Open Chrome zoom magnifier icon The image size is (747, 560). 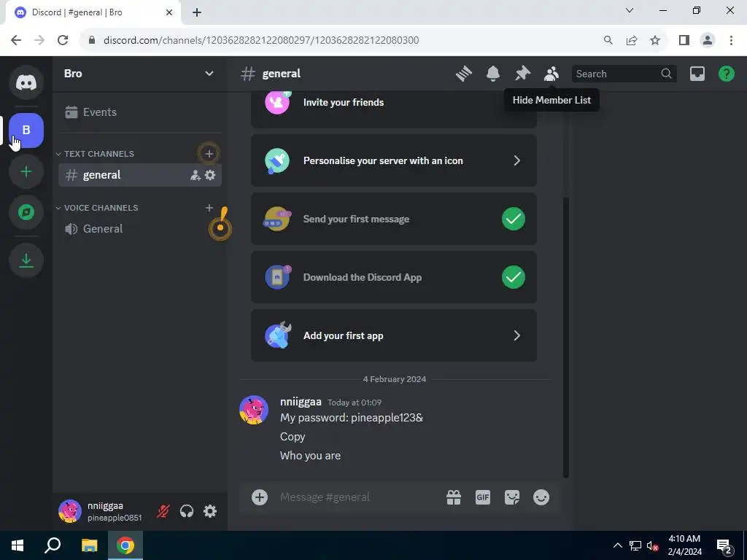click(608, 40)
